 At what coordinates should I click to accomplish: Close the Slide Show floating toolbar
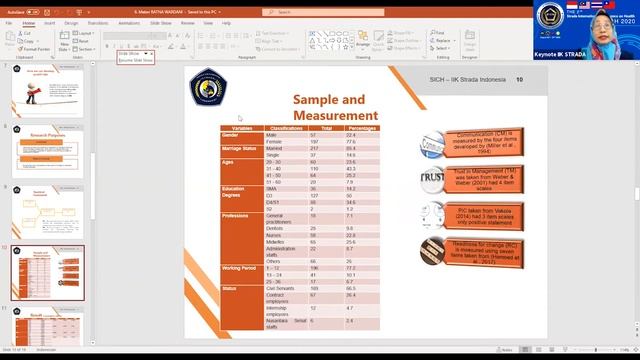(151, 53)
